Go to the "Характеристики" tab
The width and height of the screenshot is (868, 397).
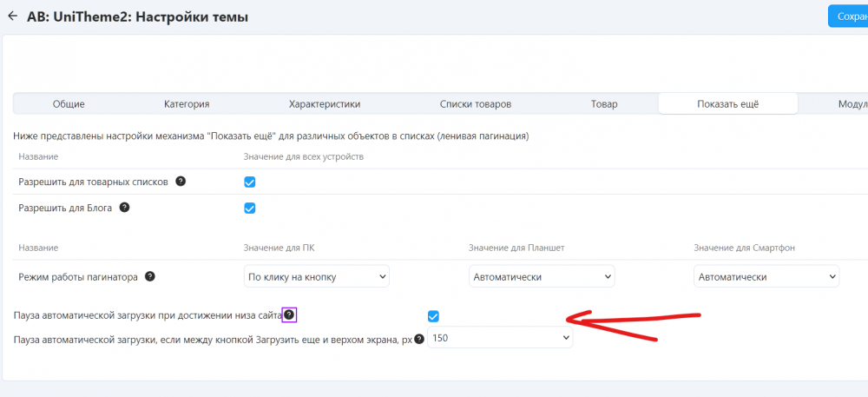pos(325,104)
